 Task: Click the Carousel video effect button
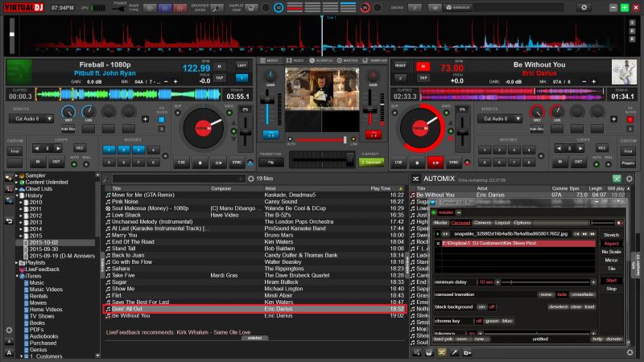(x=371, y=162)
